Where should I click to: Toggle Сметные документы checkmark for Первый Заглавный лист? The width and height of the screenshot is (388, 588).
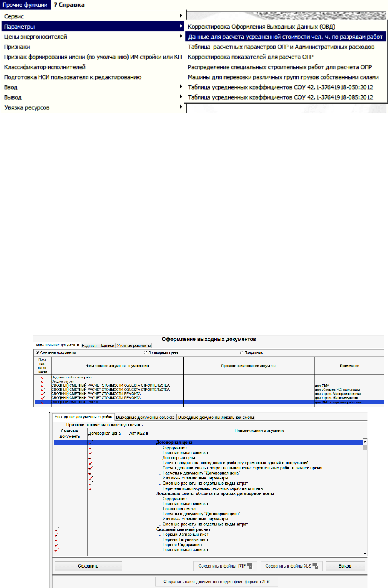[56, 535]
